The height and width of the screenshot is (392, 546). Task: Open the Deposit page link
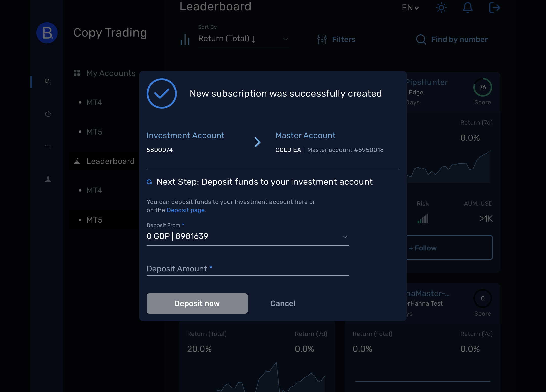click(186, 210)
